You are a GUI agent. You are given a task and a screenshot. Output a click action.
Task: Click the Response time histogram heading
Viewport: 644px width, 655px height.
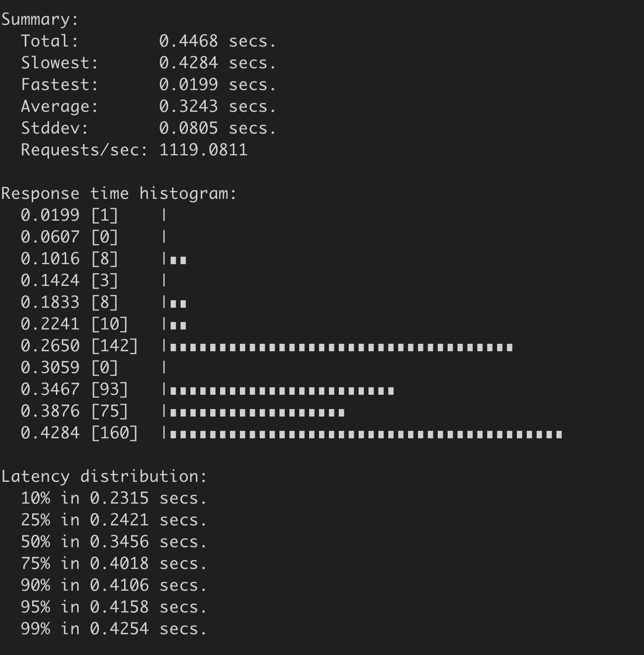119,193
